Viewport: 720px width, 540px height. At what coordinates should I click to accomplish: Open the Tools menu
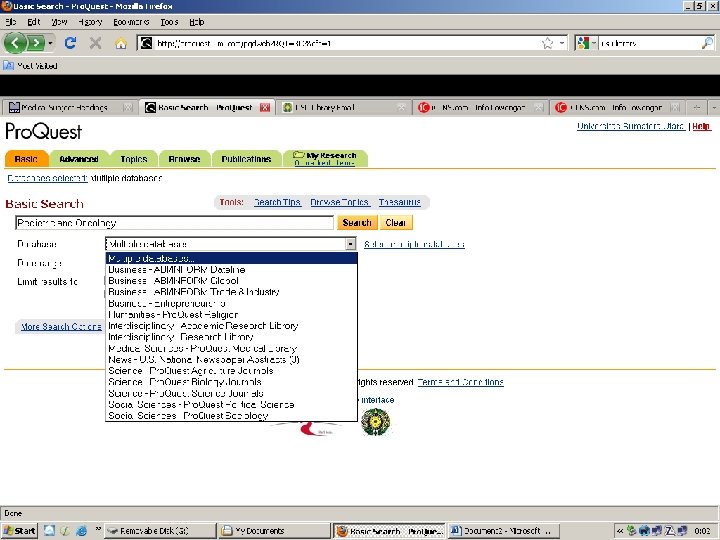pyautogui.click(x=169, y=22)
